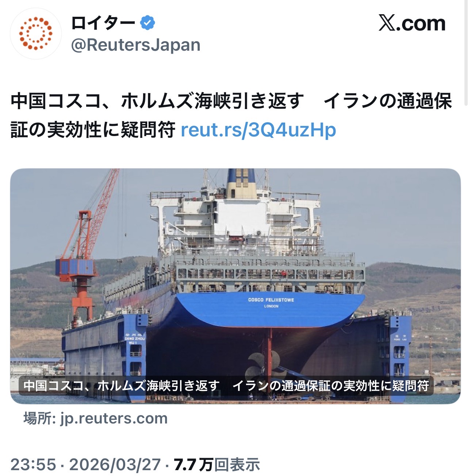Click the X logo glyph at top right
The image size is (471, 476).
(x=387, y=23)
